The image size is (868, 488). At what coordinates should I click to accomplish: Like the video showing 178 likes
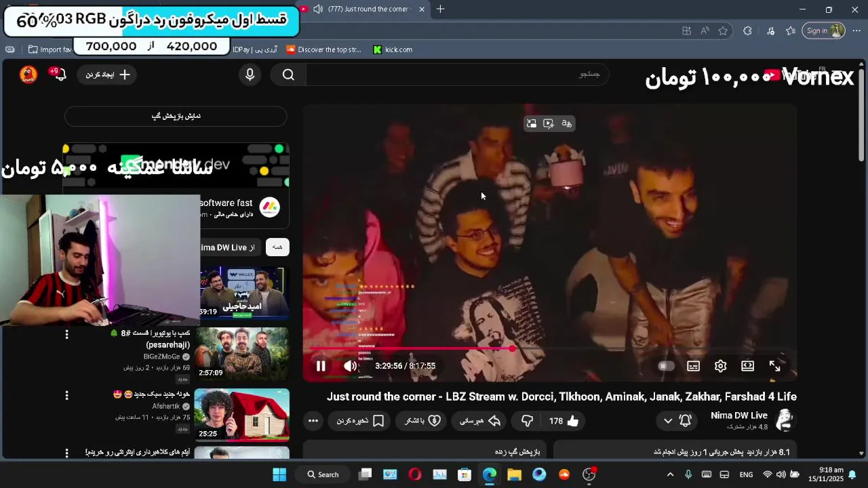(x=564, y=421)
